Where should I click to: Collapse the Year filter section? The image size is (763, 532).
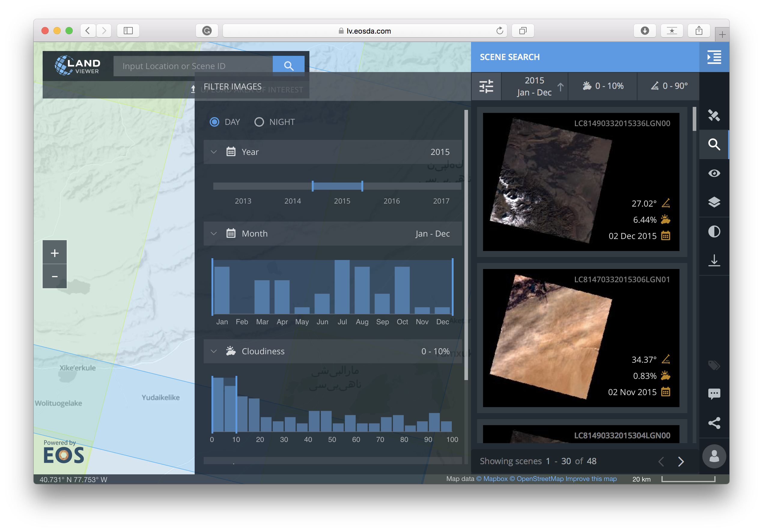(x=214, y=152)
